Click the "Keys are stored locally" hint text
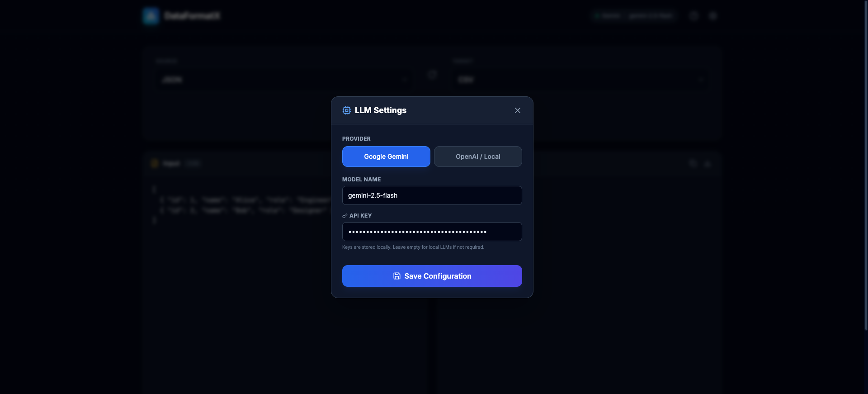Image resolution: width=868 pixels, height=394 pixels. (413, 247)
